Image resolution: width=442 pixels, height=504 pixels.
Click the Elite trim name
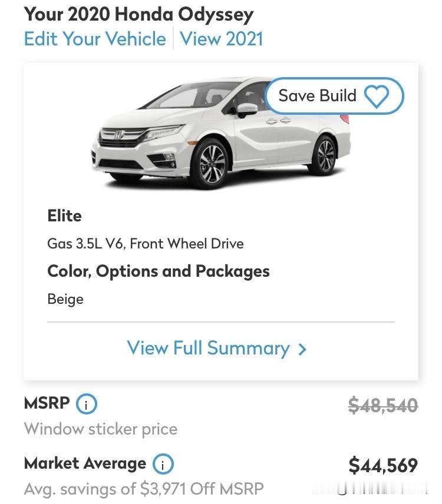tap(64, 215)
